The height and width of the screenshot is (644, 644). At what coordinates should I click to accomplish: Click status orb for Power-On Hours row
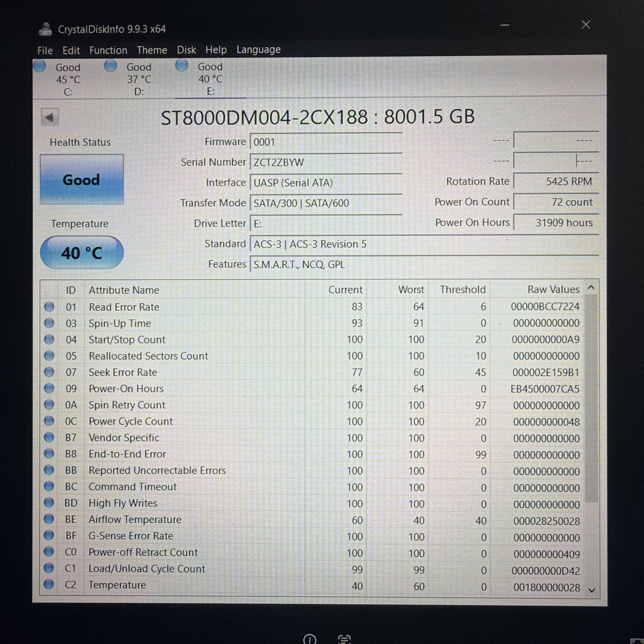click(x=49, y=388)
